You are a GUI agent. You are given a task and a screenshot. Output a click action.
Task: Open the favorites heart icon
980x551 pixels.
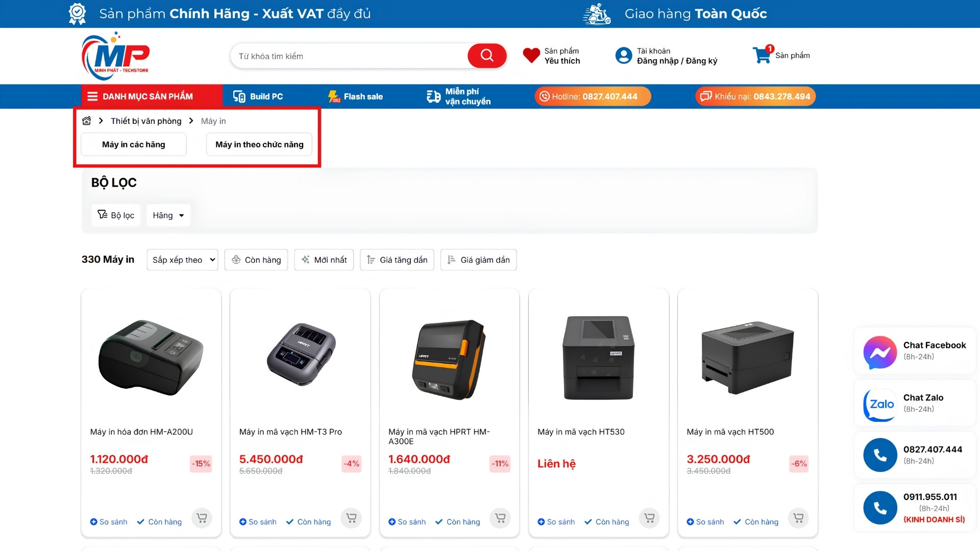tap(531, 56)
